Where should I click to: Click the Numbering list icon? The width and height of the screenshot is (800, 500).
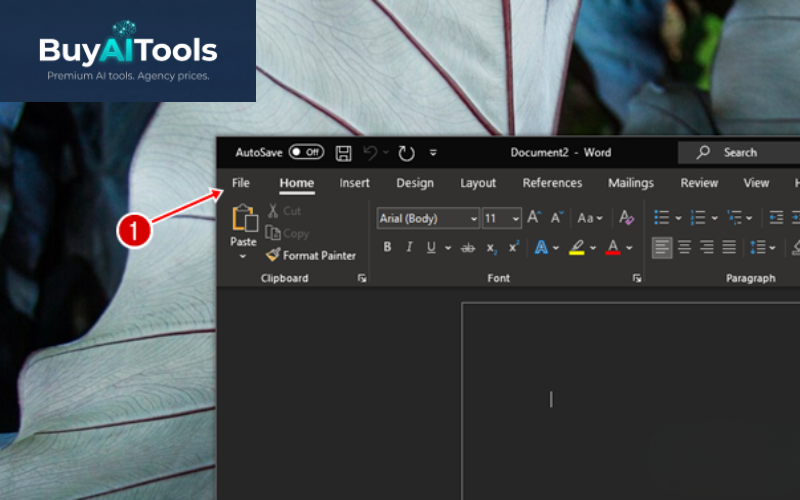point(697,217)
